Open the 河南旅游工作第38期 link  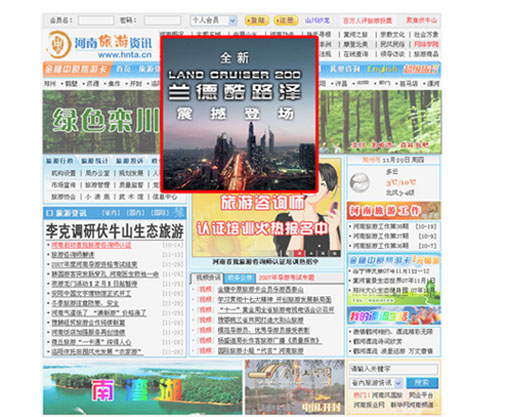click(x=381, y=226)
